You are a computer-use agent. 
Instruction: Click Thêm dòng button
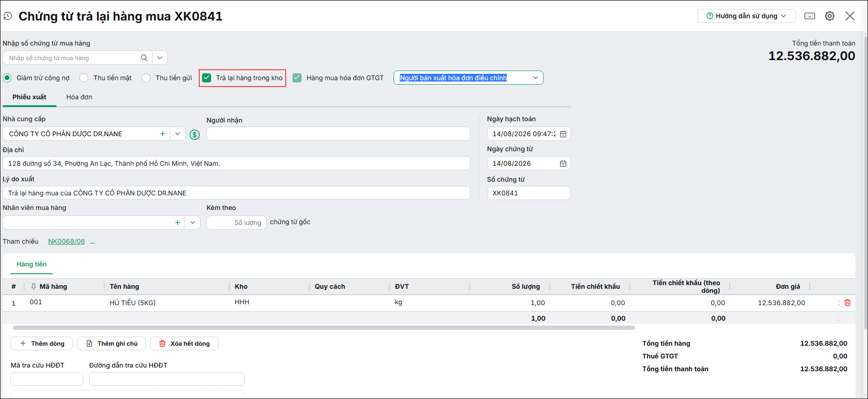point(42,343)
